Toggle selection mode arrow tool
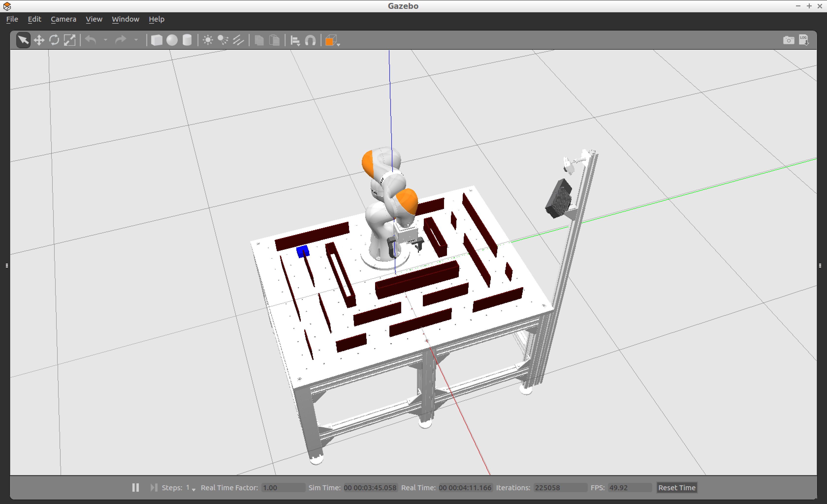Screen dimensions: 827x504 pos(23,40)
